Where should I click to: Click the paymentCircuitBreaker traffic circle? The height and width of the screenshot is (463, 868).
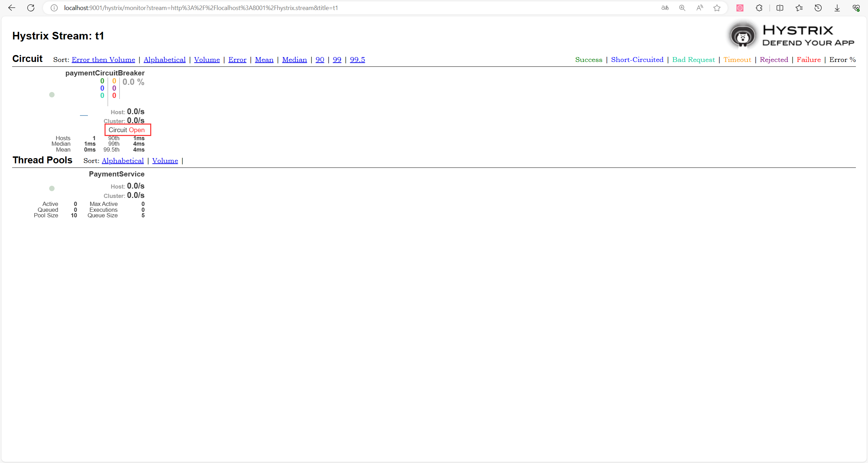[52, 94]
